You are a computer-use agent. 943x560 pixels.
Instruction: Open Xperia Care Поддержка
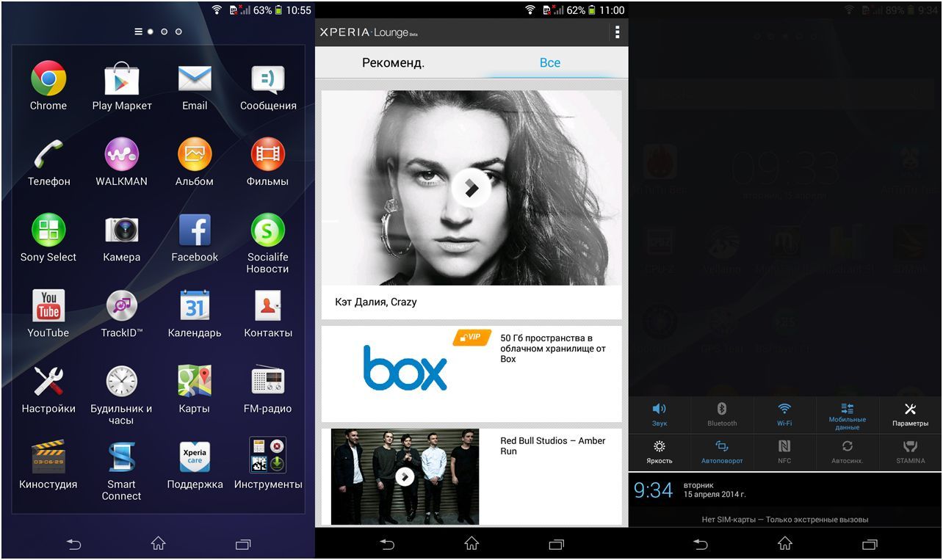click(195, 458)
